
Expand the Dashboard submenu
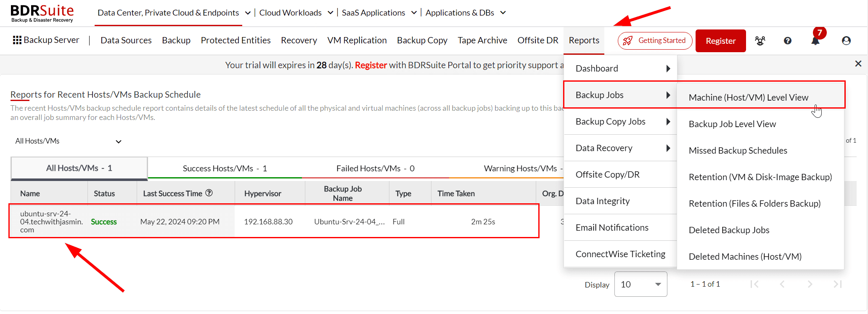tap(620, 69)
